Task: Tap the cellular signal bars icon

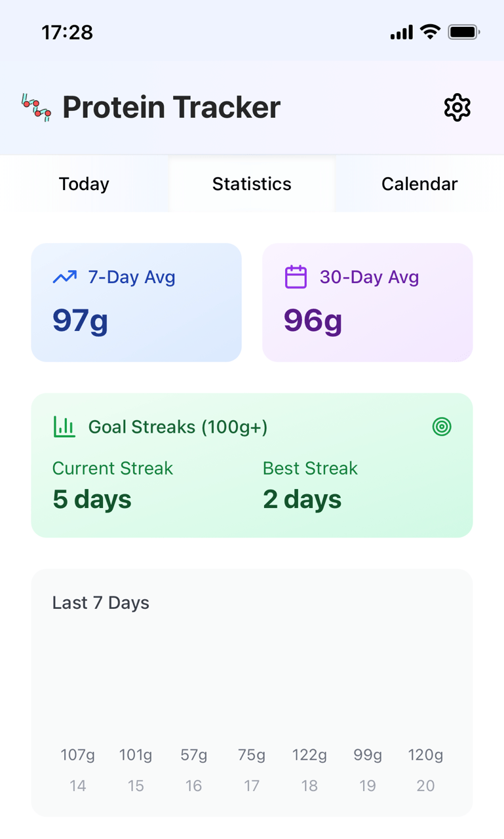Action: click(401, 31)
